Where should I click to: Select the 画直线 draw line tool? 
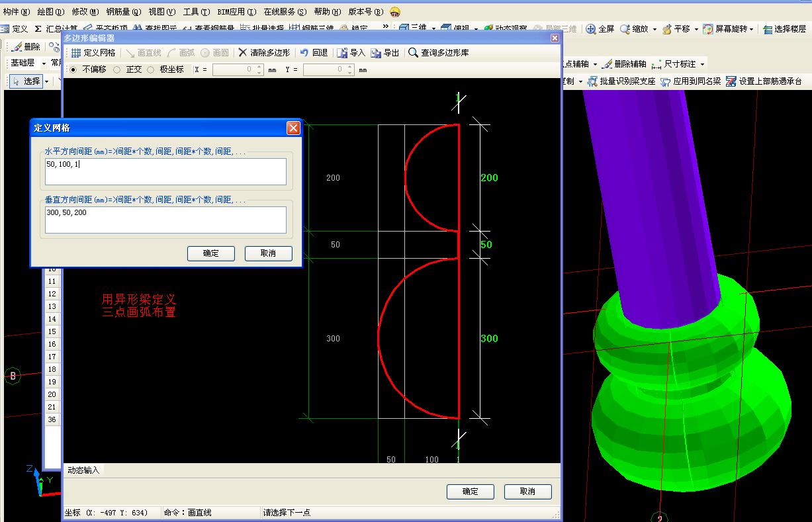pyautogui.click(x=143, y=53)
